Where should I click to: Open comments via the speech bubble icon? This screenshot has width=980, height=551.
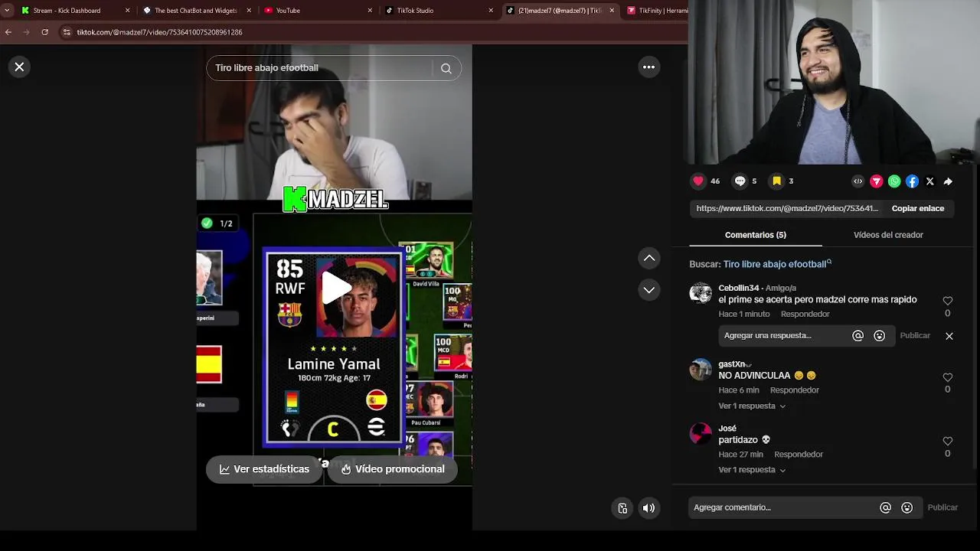[x=740, y=181]
